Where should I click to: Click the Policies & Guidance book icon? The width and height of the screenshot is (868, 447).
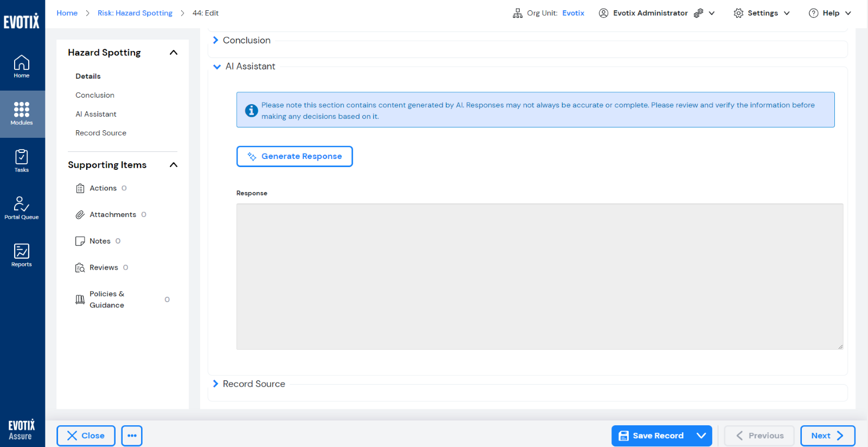(80, 299)
